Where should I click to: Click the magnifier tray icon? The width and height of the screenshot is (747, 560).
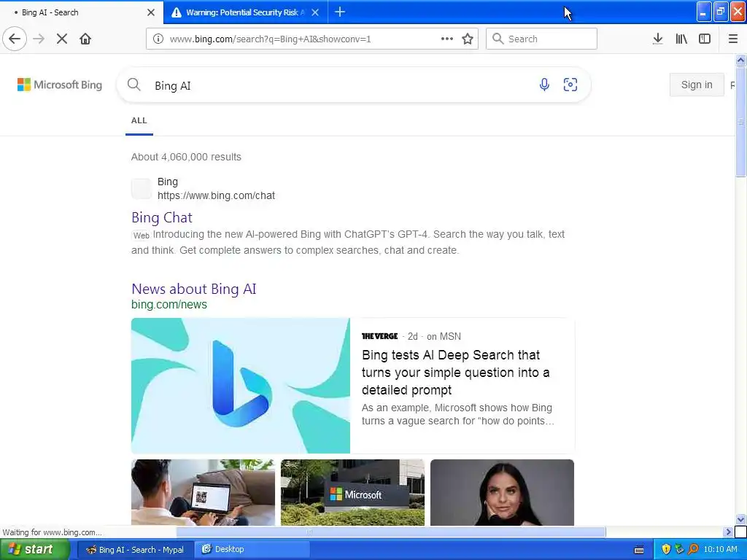click(x=693, y=550)
